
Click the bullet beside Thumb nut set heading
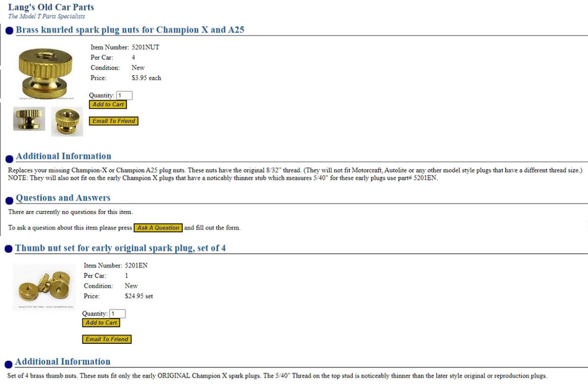click(x=9, y=249)
